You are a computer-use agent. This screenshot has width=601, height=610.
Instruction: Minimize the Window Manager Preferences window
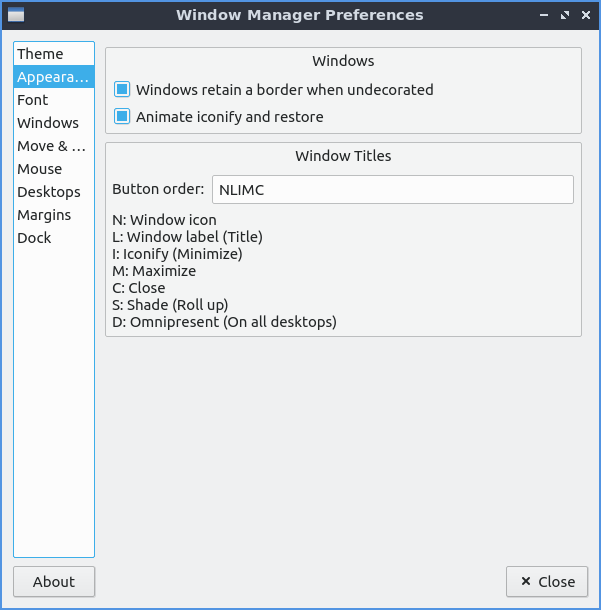click(x=545, y=15)
